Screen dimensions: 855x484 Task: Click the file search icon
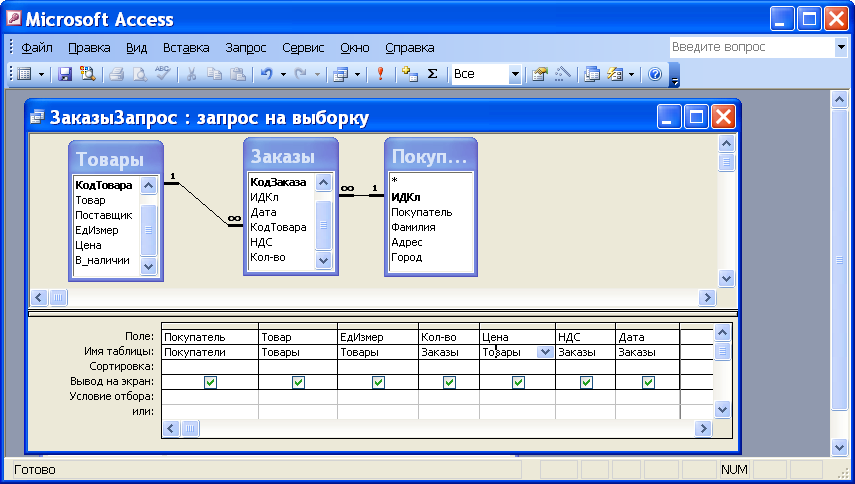(87, 74)
